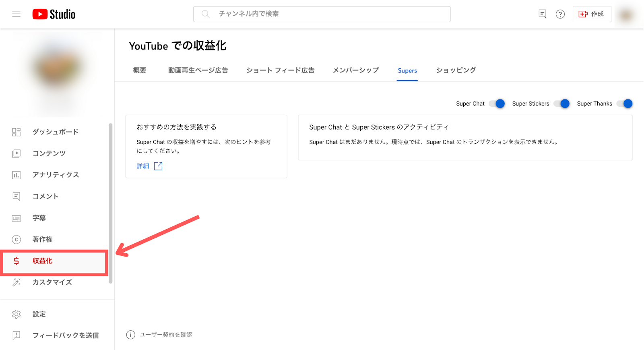Click the フィードバックを送信 exclamation icon

16,336
